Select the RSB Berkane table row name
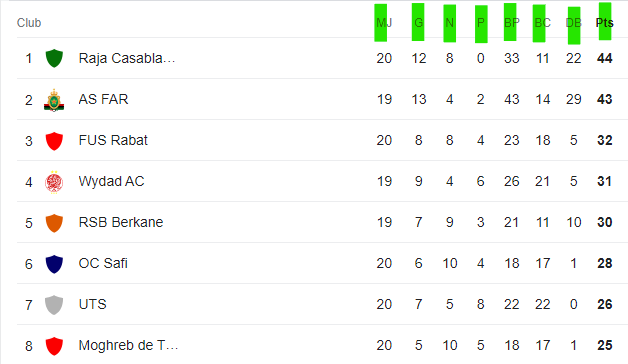 point(121,222)
